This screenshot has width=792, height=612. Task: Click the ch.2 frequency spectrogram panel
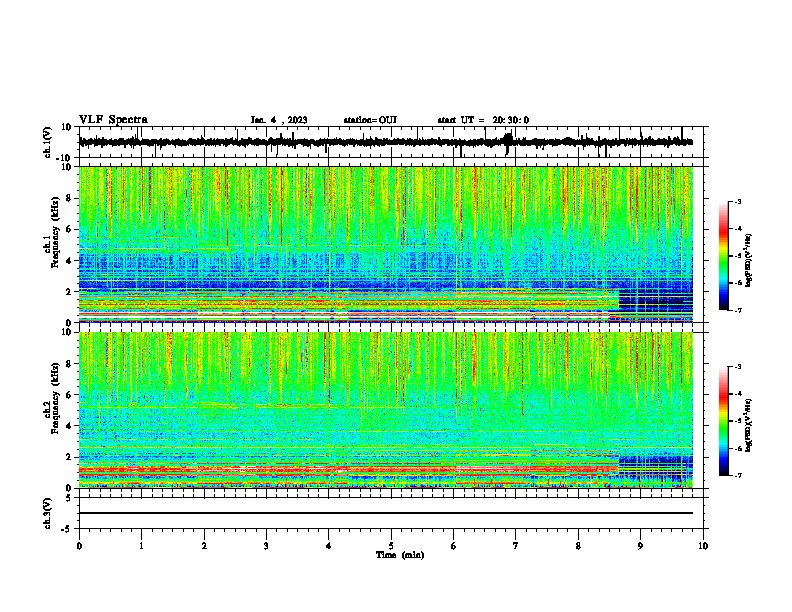386,410
